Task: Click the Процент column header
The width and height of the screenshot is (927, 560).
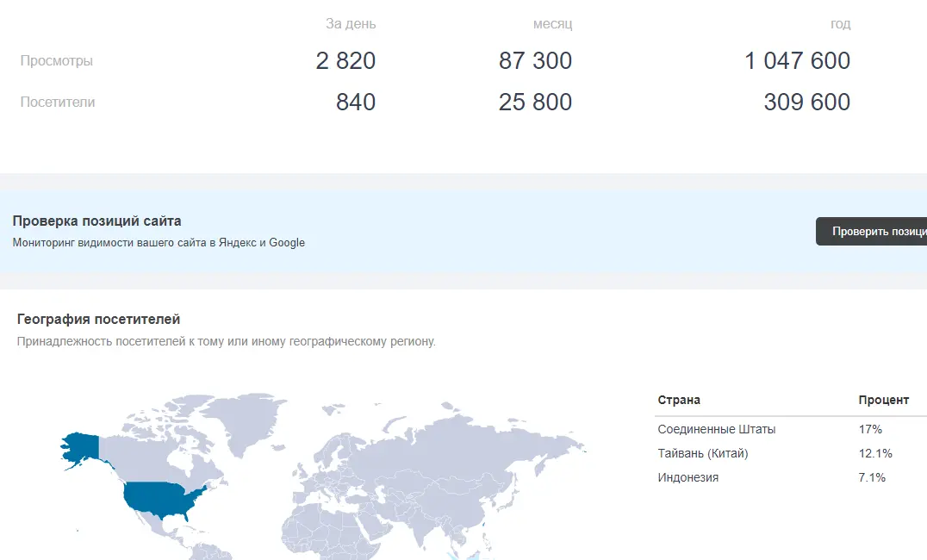Action: (x=883, y=401)
